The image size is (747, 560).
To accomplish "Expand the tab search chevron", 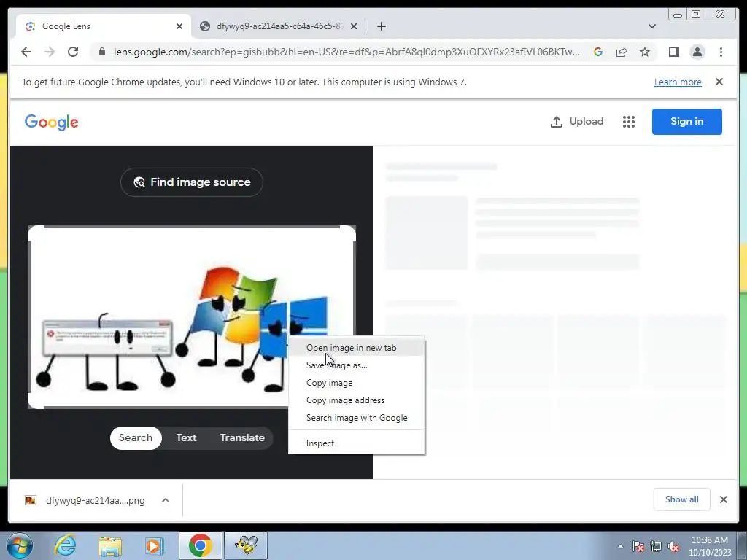I will 652,26.
